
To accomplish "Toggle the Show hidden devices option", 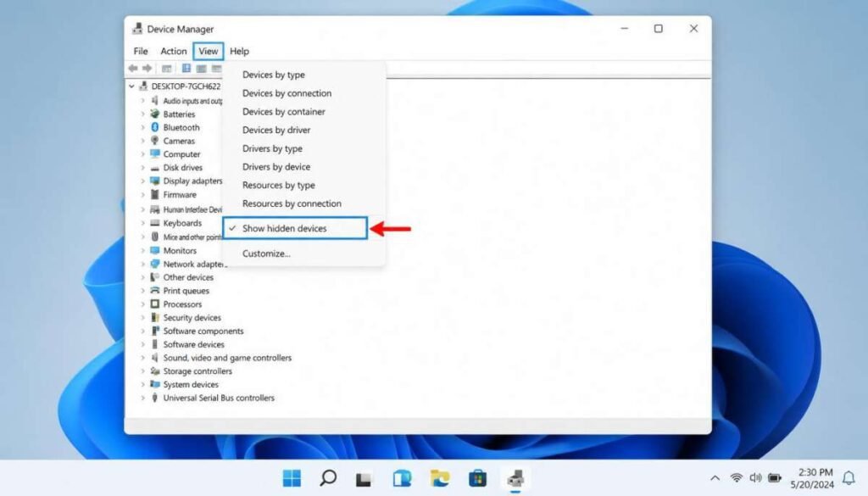I will [295, 228].
